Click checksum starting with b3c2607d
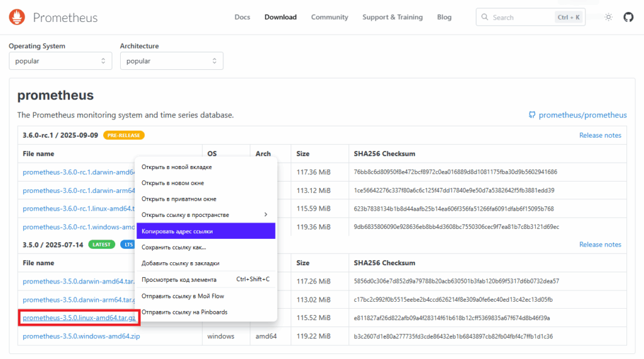 tap(453, 336)
